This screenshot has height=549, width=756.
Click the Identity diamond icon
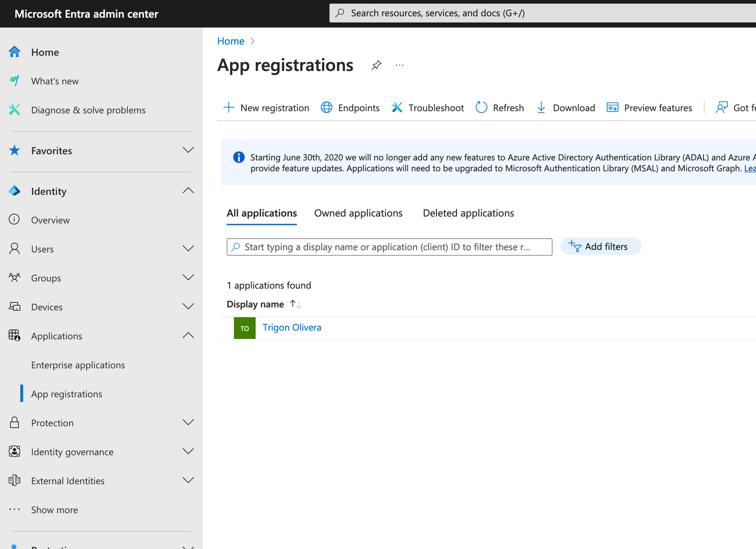[x=14, y=190]
